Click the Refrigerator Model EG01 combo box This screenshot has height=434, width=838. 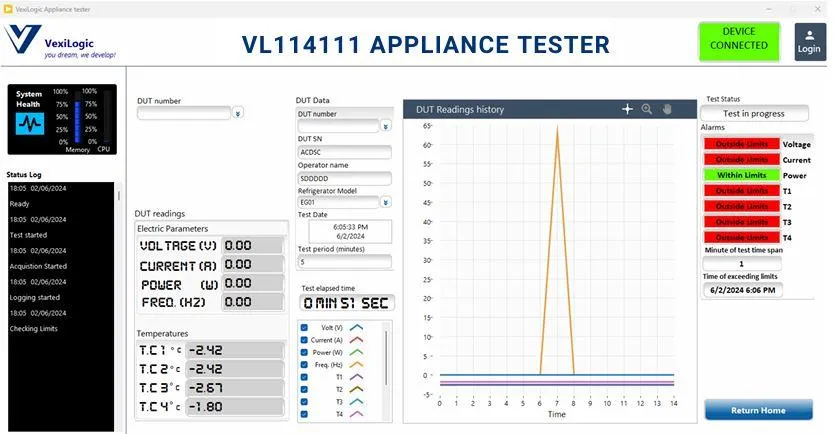point(339,203)
